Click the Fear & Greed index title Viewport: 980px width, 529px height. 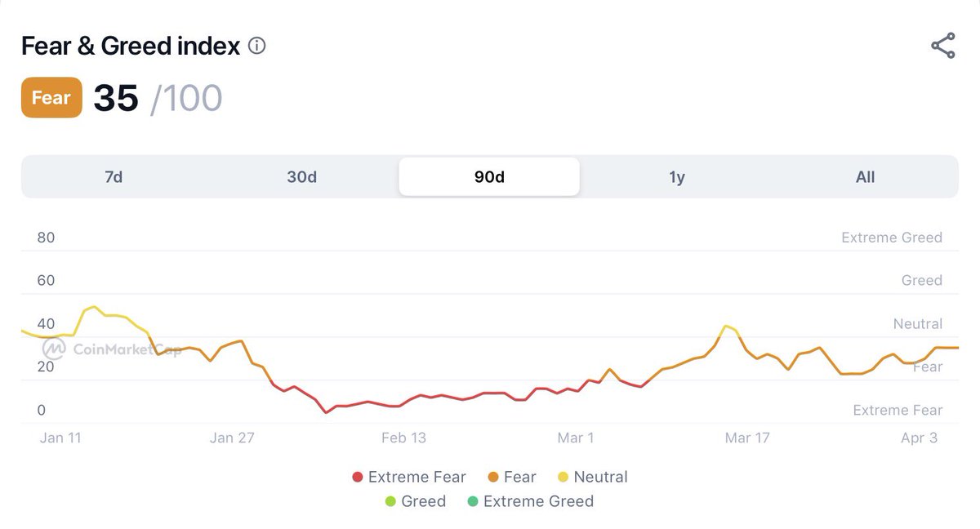[131, 46]
